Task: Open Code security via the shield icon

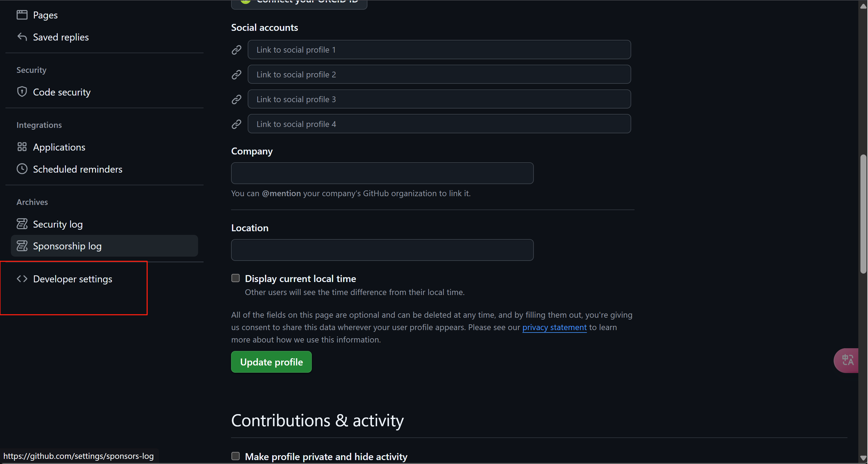Action: tap(22, 92)
